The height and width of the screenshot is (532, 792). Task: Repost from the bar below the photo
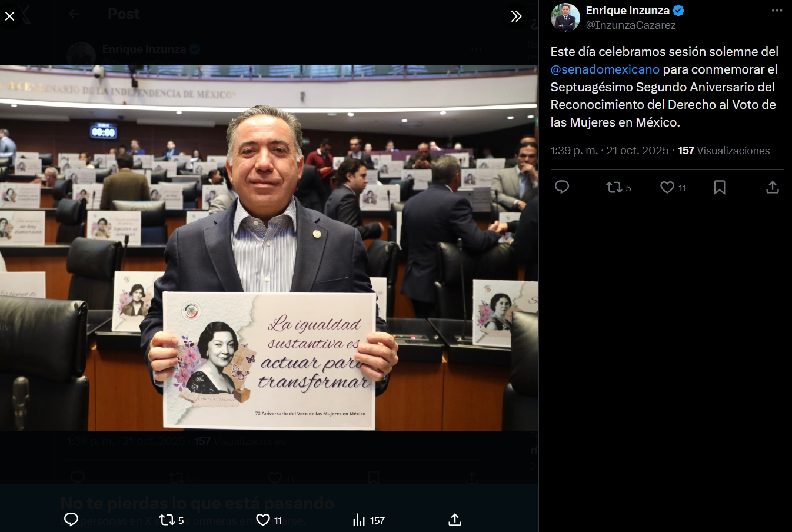click(x=172, y=520)
